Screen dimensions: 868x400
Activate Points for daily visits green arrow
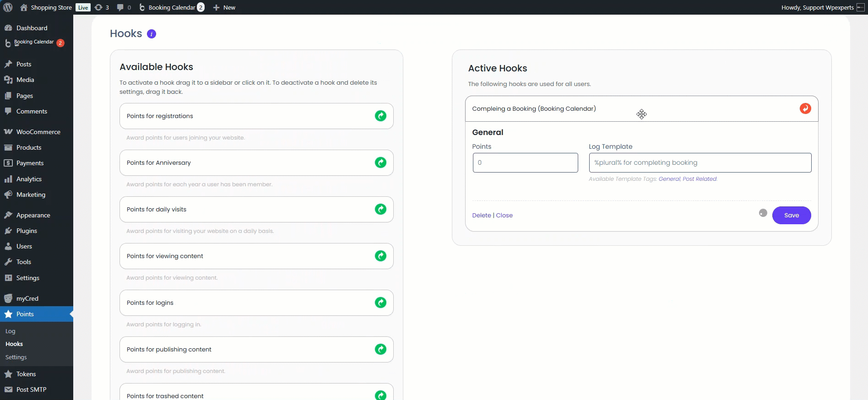coord(380,209)
